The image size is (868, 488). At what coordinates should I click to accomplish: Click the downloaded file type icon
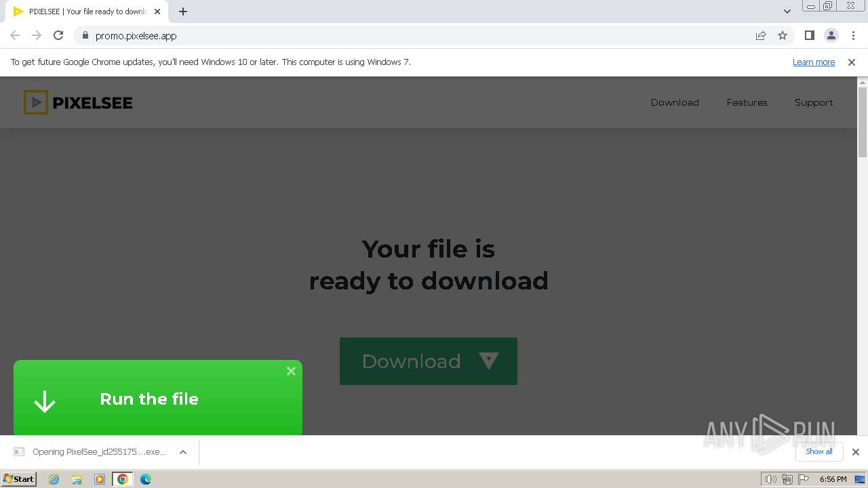(x=19, y=452)
